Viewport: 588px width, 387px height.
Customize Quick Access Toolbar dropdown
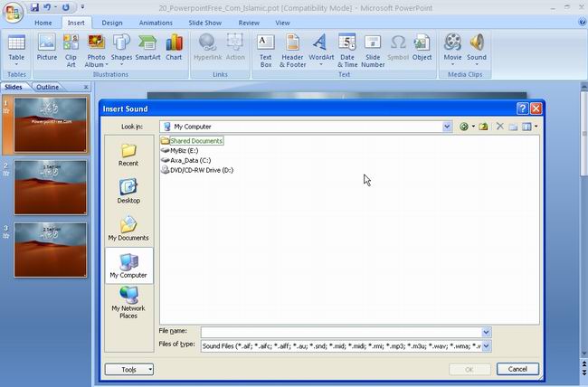tap(82, 7)
